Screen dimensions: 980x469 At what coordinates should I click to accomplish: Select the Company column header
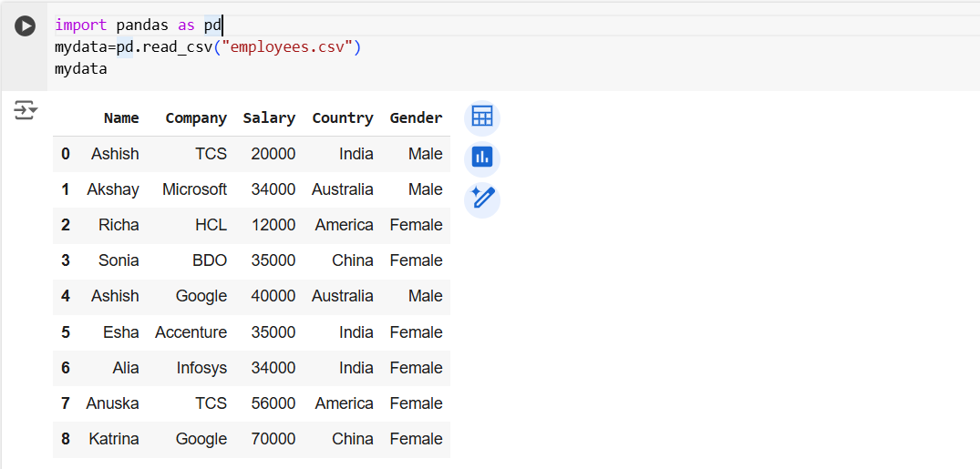[x=196, y=118]
